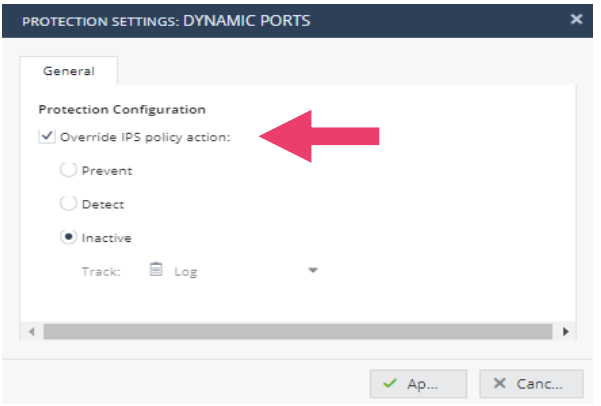Expand the Track dropdown arrow

[x=312, y=271]
